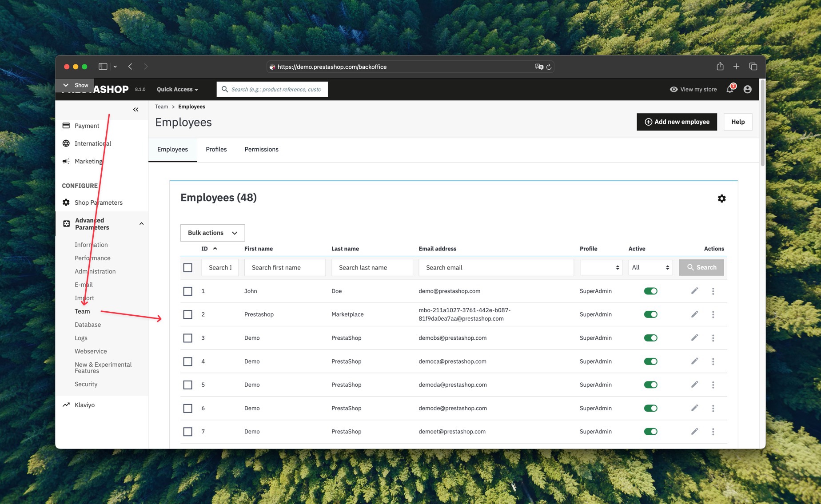Screen dimensions: 821x504
Task: Edit employee with demobs@prestashop.com email
Action: point(695,338)
